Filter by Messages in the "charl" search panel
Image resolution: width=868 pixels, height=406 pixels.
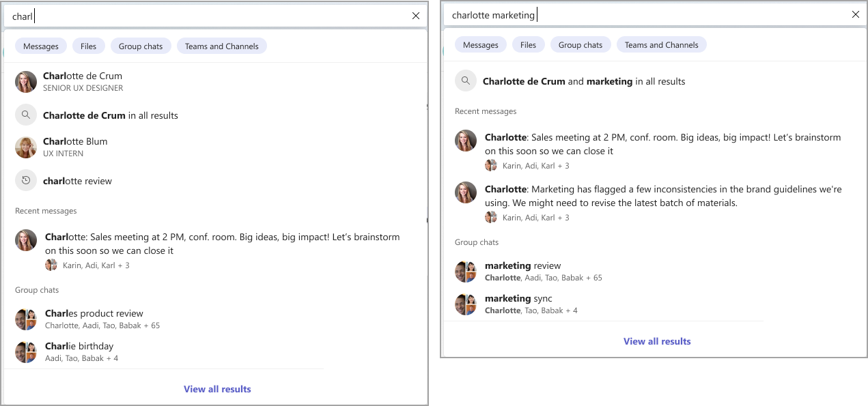coord(41,46)
